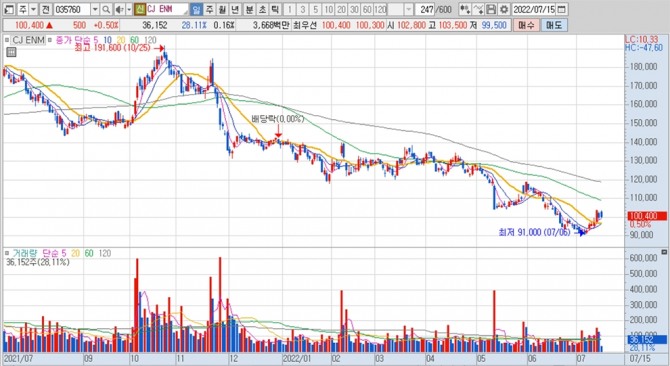Click the blue 매도 sell button

(554, 25)
